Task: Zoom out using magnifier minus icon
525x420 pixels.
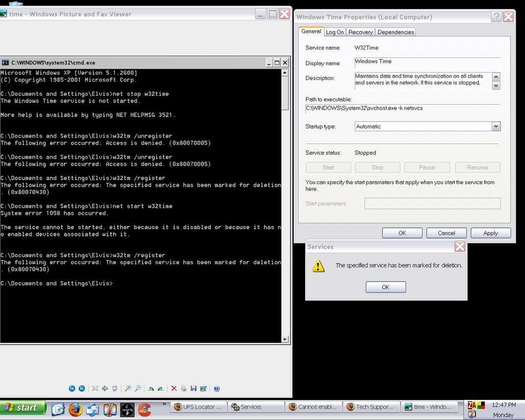Action: (138, 389)
